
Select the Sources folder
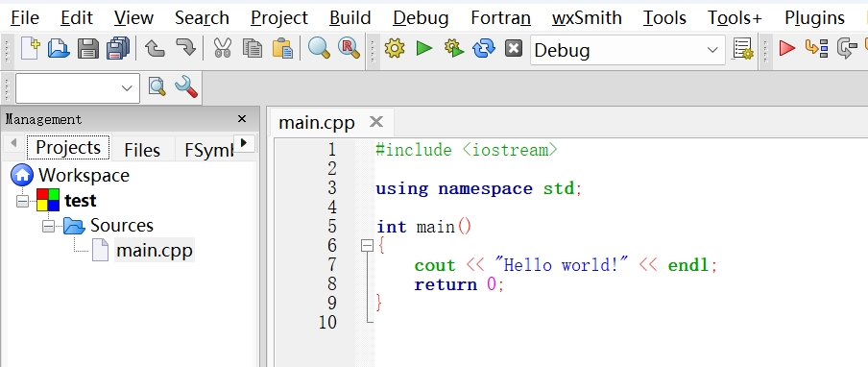coord(122,226)
